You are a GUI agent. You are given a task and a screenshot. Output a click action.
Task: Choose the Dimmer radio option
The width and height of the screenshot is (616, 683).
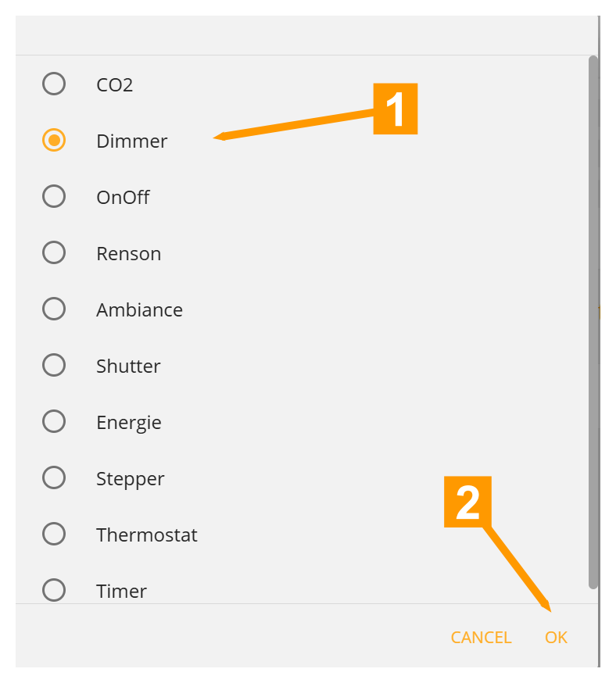click(54, 140)
